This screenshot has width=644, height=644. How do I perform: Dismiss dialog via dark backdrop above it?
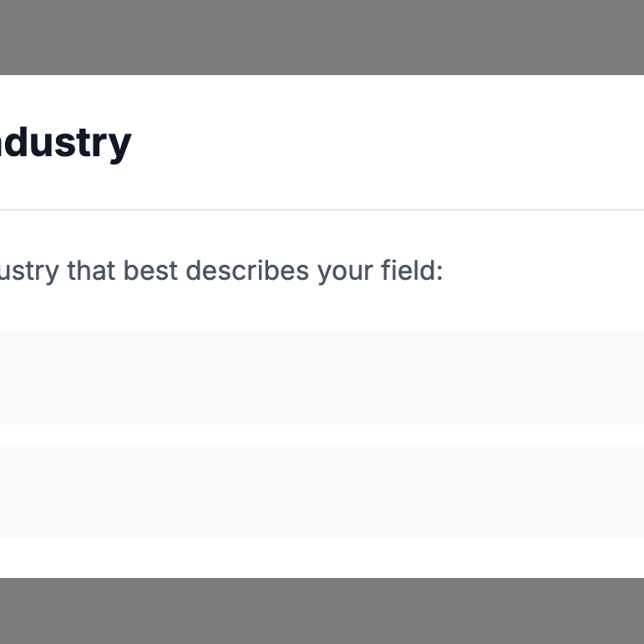pos(322,37)
